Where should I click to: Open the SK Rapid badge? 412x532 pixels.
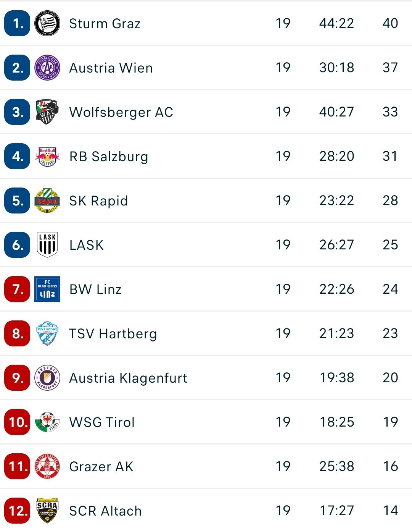point(47,201)
